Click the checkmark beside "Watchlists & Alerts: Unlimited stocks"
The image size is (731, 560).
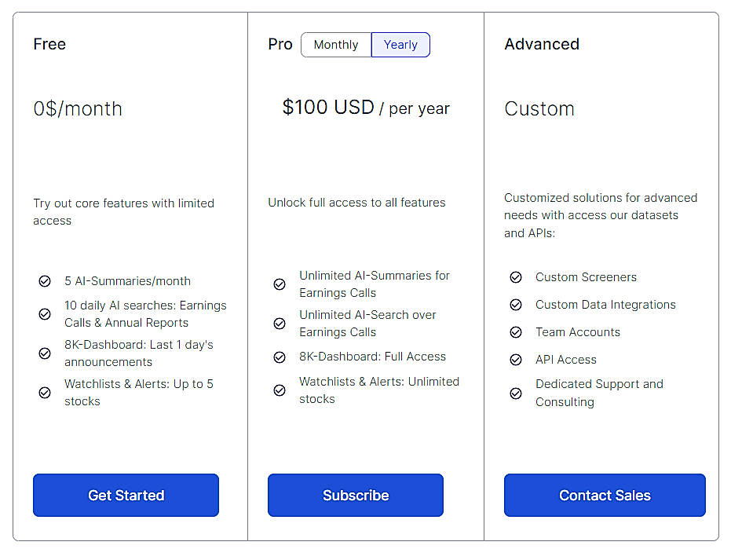pyautogui.click(x=280, y=390)
